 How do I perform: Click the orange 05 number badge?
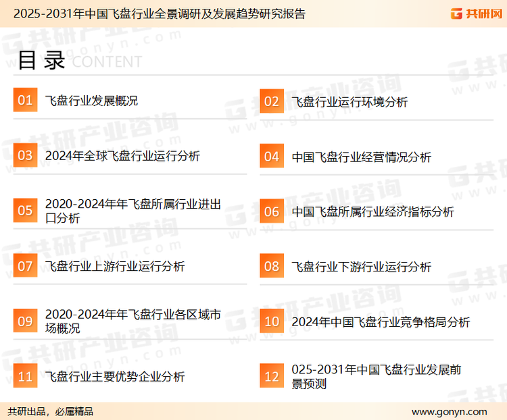click(x=25, y=210)
